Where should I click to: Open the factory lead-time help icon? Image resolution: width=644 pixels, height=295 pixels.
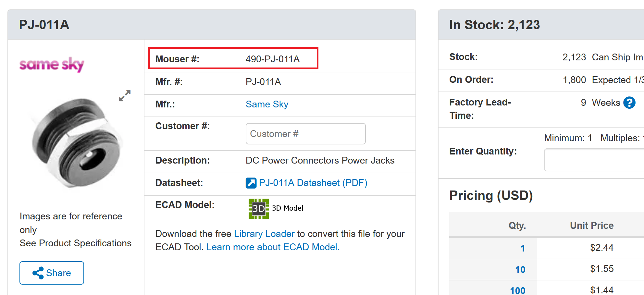tap(629, 103)
